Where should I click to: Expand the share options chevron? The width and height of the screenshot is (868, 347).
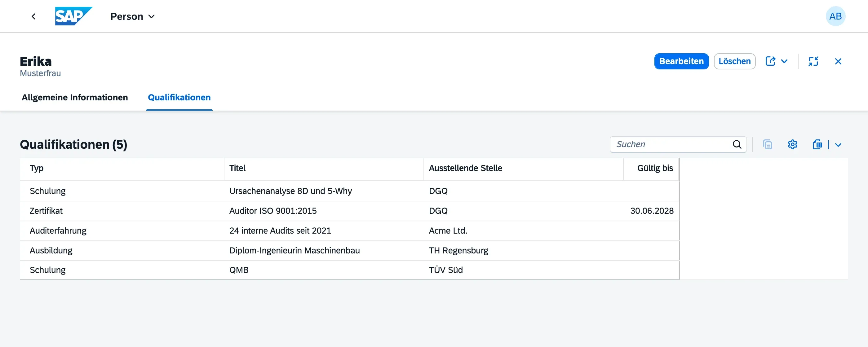pos(784,61)
